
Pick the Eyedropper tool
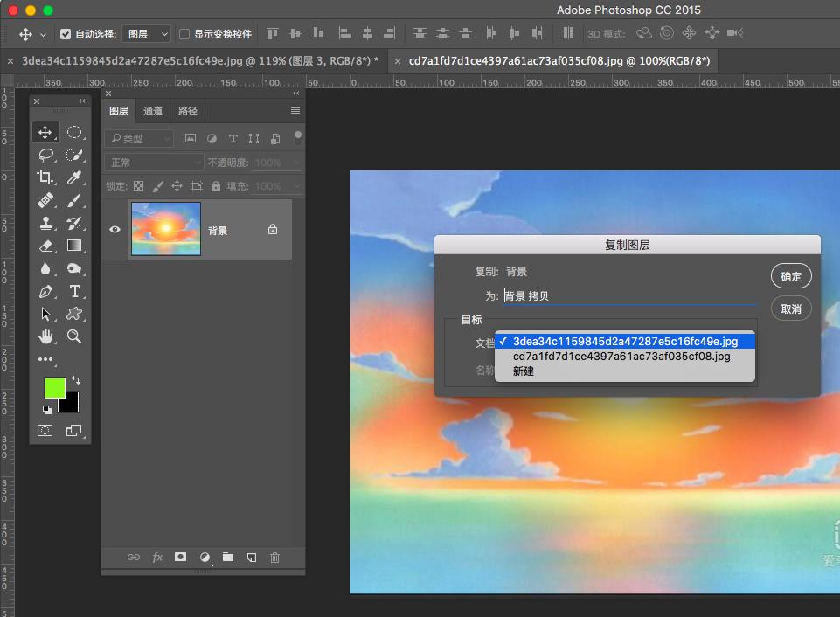click(x=74, y=177)
